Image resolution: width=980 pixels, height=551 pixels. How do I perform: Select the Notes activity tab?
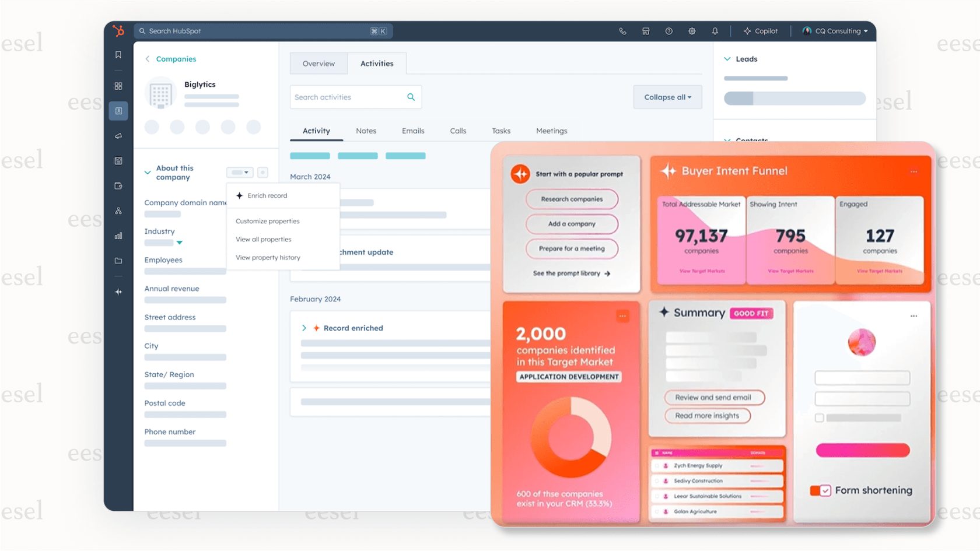click(x=366, y=131)
